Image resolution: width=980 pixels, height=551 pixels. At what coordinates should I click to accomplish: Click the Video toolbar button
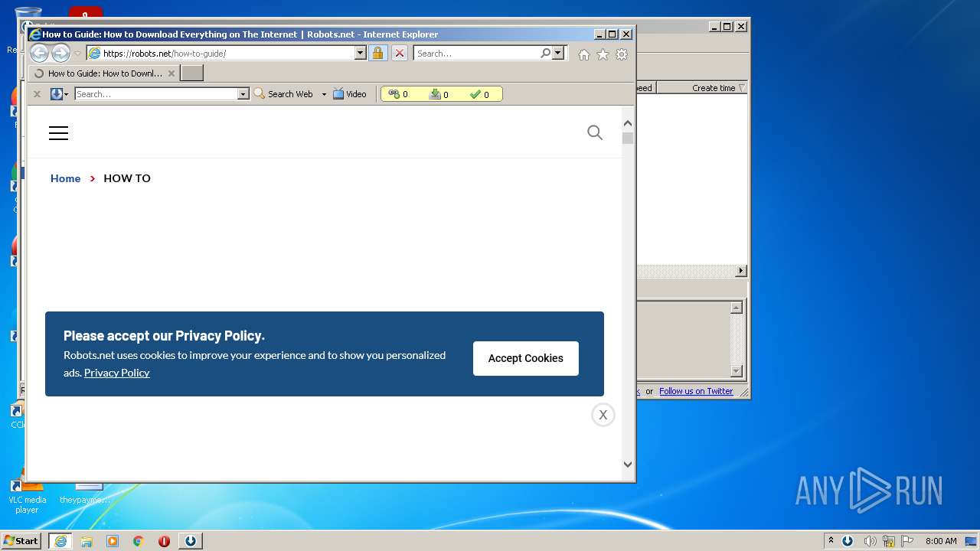(350, 94)
